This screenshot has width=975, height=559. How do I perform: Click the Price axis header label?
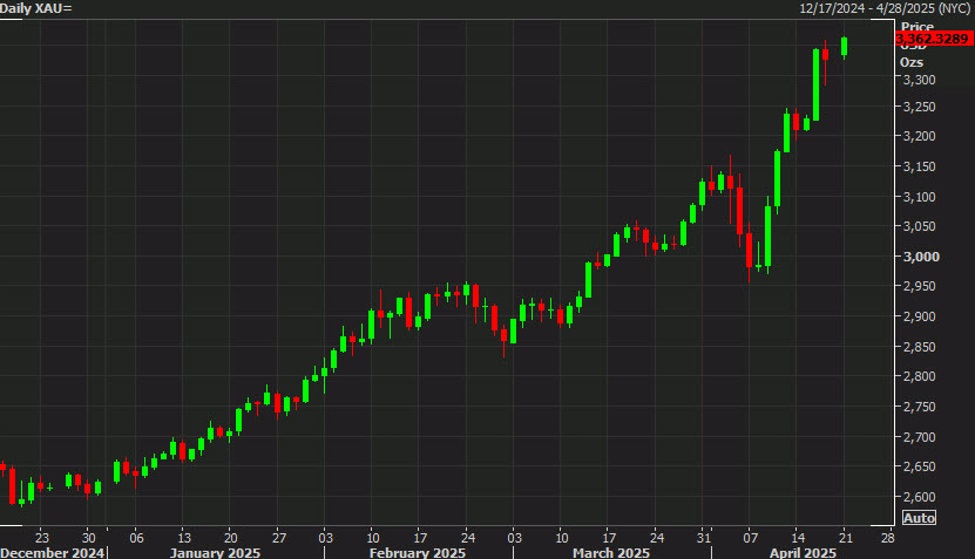917,26
